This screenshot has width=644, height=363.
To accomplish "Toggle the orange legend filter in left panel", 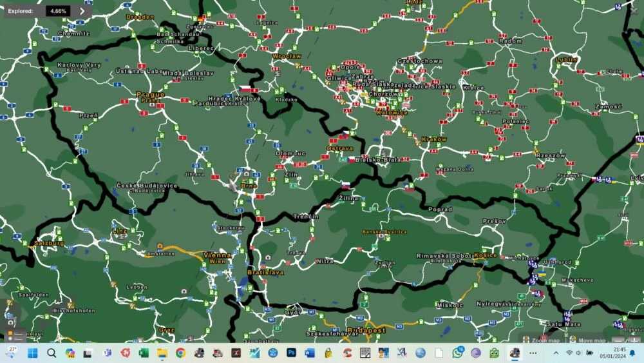I will pyautogui.click(x=10, y=333).
